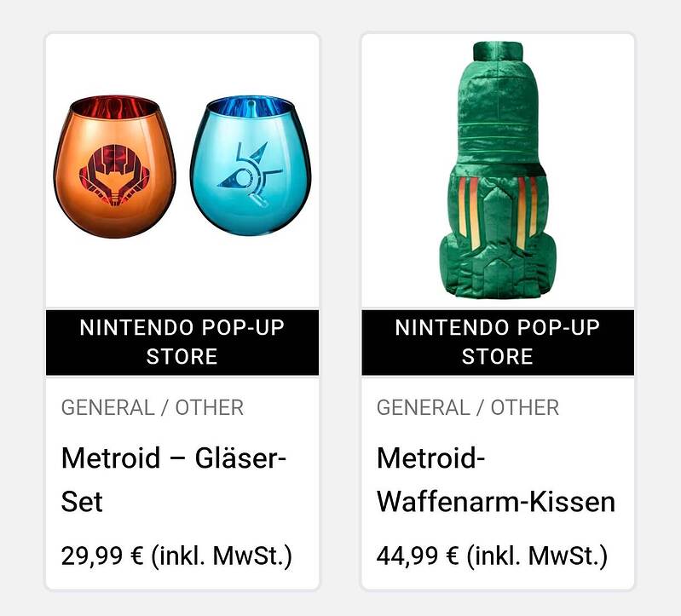
Task: Click "(inkl. MwSt.)" next to 44,99 €
Action: coord(537,556)
